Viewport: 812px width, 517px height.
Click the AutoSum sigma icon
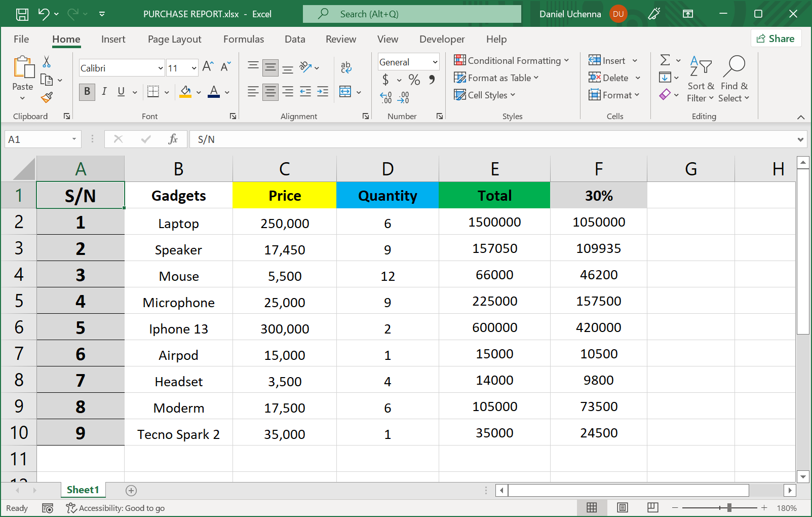[665, 60]
